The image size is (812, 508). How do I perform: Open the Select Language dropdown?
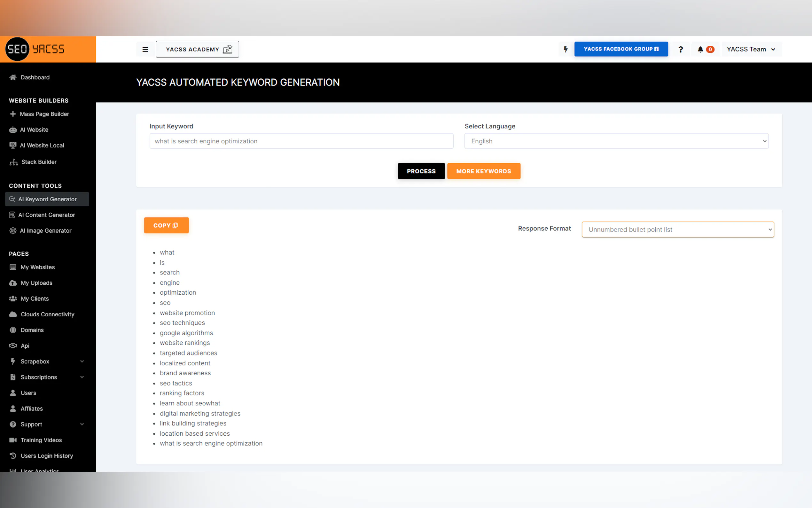(x=616, y=141)
